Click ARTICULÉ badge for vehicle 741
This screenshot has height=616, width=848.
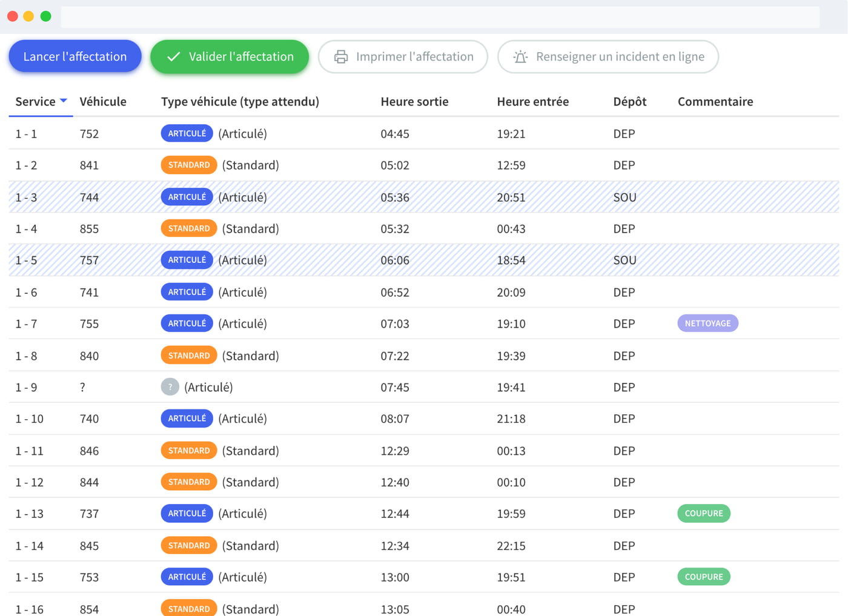pyautogui.click(x=187, y=292)
